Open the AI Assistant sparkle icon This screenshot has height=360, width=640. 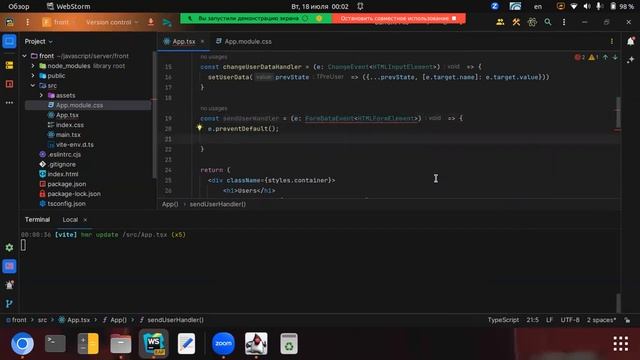[x=631, y=60]
